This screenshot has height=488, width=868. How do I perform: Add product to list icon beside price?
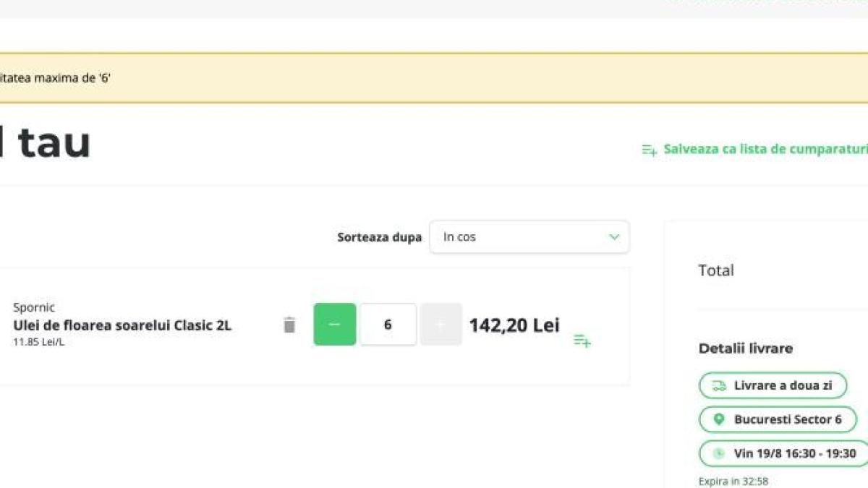582,341
